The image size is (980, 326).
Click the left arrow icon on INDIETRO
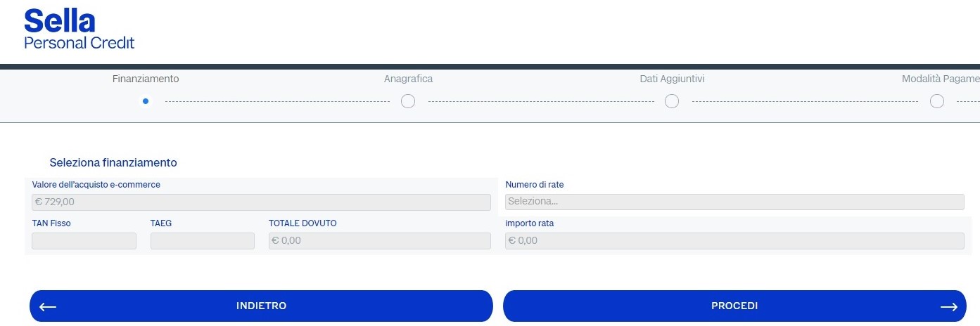click(48, 306)
